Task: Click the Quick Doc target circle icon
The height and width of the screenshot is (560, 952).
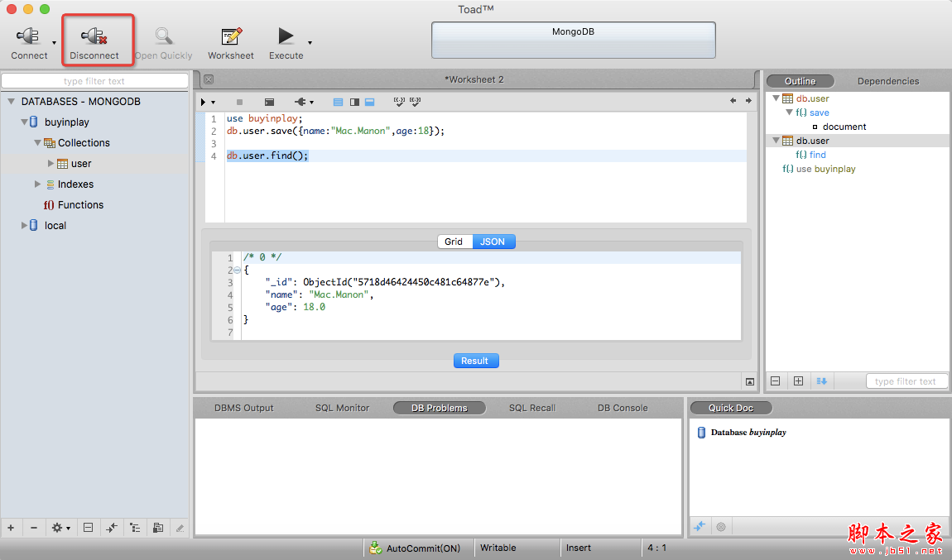Action: [x=721, y=527]
